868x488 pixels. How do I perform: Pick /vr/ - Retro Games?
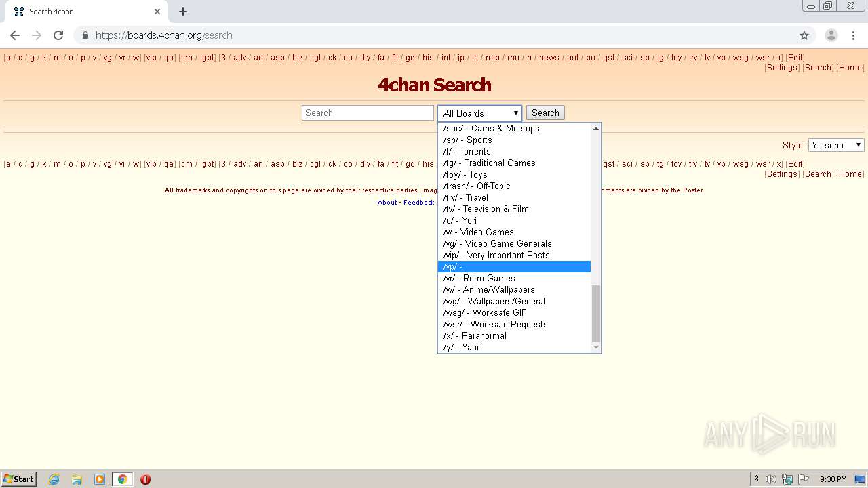(514, 278)
